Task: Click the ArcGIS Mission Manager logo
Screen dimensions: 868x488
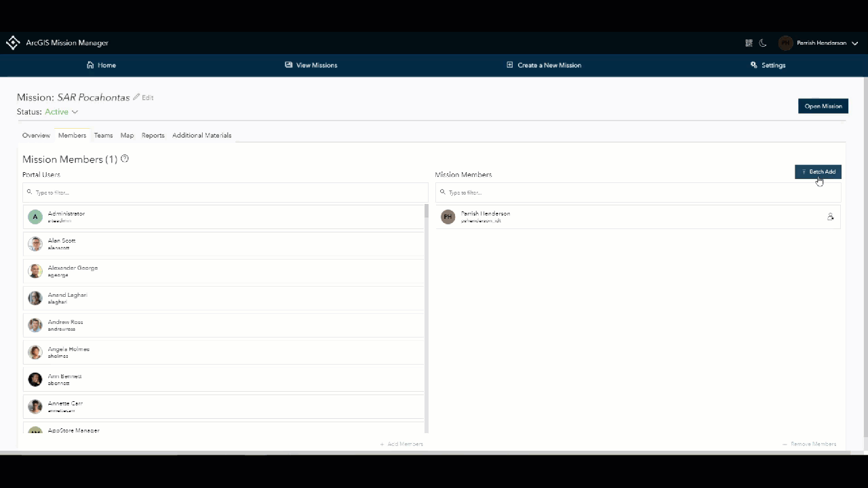Action: 13,42
